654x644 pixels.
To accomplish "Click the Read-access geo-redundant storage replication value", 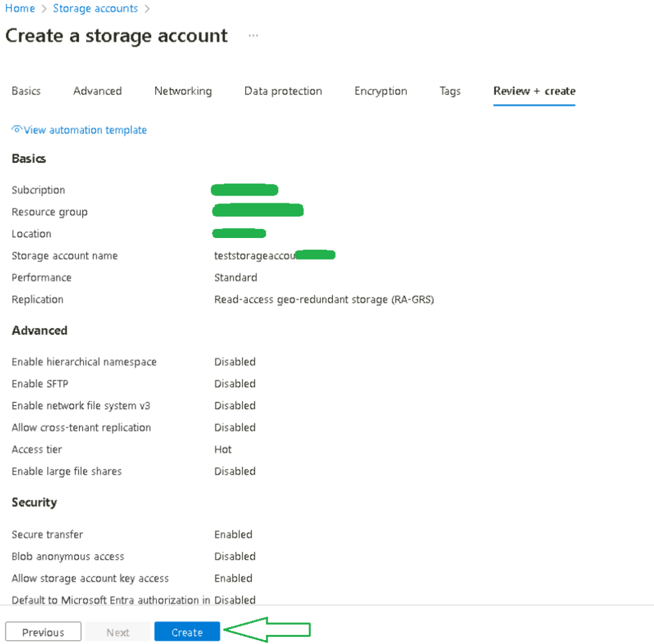I will coord(324,299).
